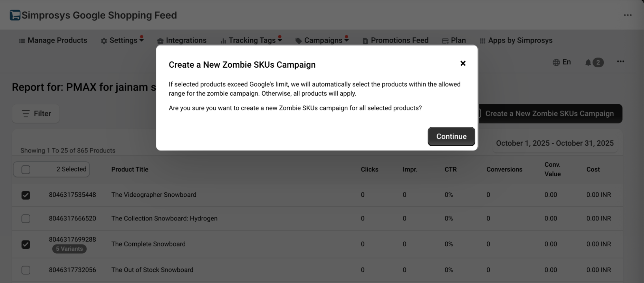Screen dimensions: 644x283
Task: Click the notification bell icon
Action: tap(588, 63)
